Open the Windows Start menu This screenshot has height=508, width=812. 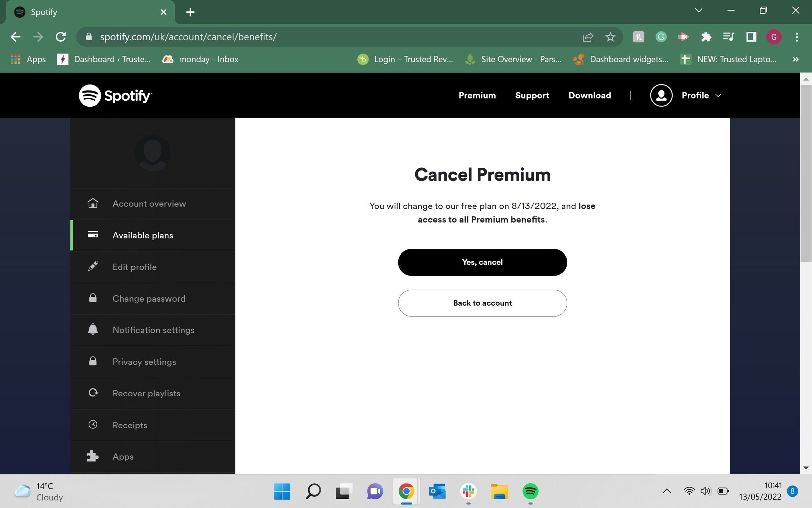(282, 491)
